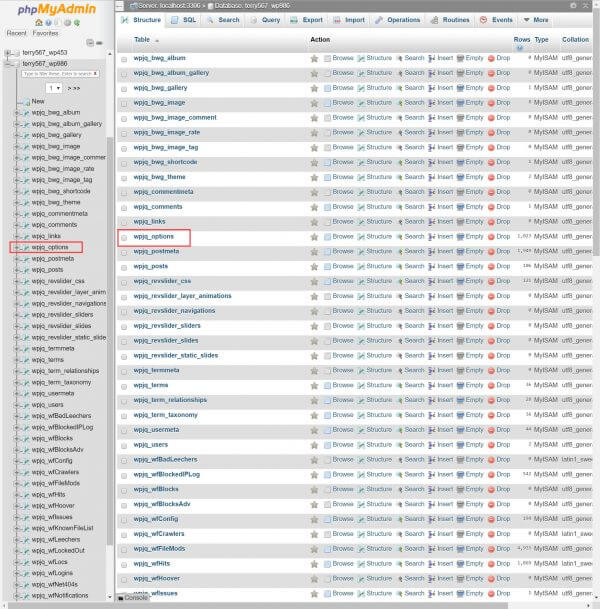Screen dimensions: 600x609
Task: Click Browse icon in wpjq_wfConfig row
Action: click(x=327, y=519)
